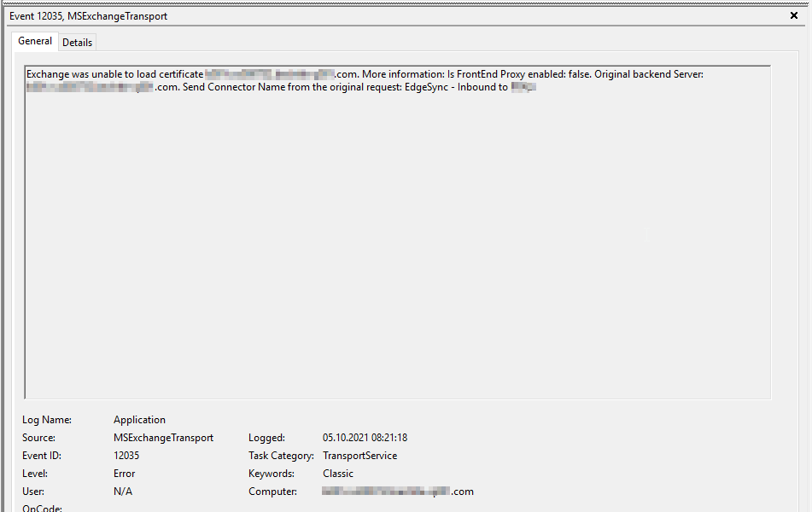The width and height of the screenshot is (812, 512).
Task: Click the 'EdgeSync - Inbound to' text
Action: coord(456,87)
